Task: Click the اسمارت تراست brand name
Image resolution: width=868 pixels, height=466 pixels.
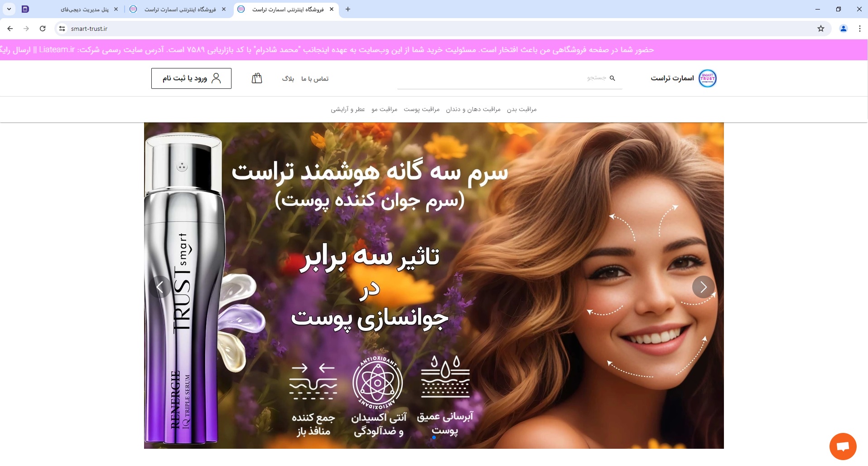Action: [672, 78]
